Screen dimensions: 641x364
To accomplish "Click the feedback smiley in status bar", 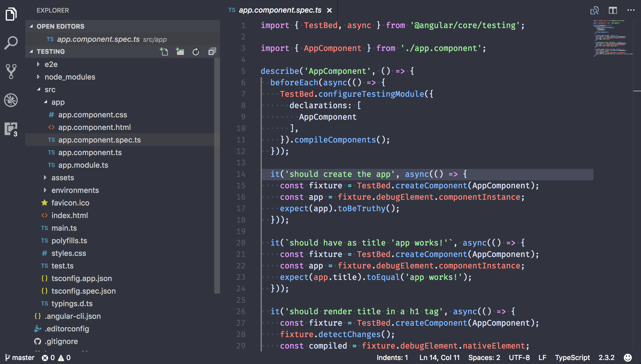I will coord(628,357).
